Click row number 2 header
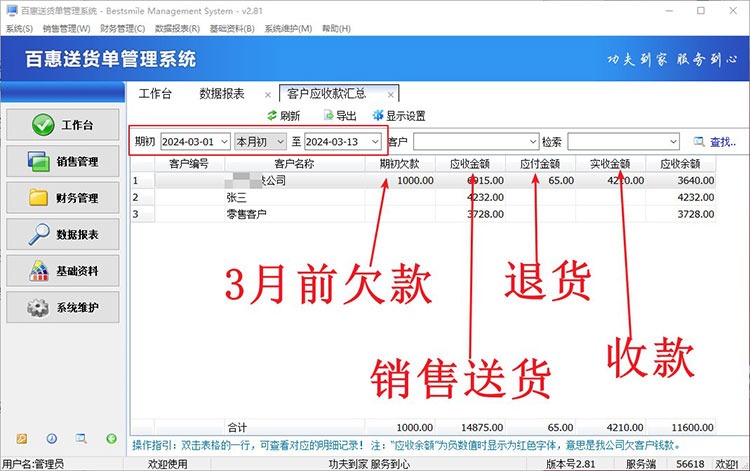This screenshot has width=750, height=471. pyautogui.click(x=143, y=197)
